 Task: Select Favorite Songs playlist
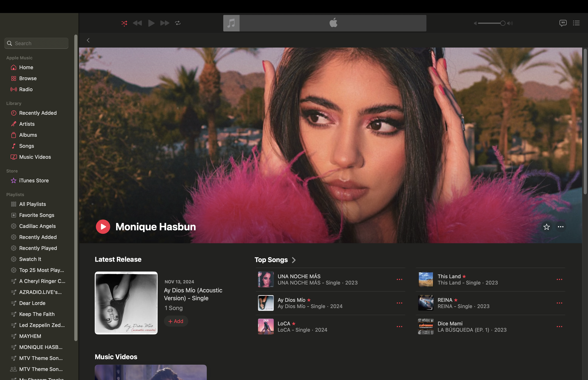tap(37, 215)
